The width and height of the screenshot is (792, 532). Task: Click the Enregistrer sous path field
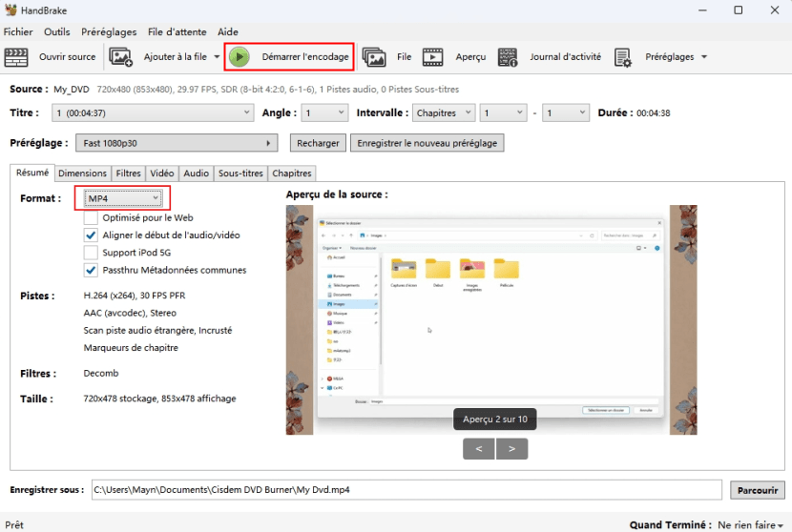point(406,490)
